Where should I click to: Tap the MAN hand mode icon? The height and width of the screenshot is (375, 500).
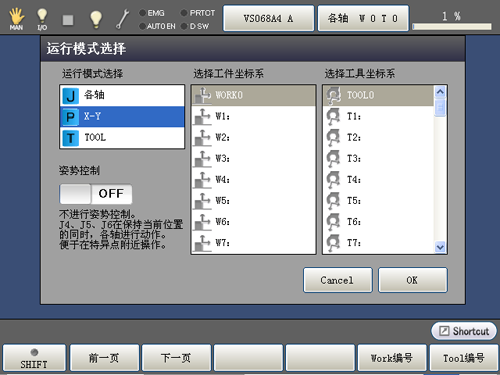click(x=16, y=19)
